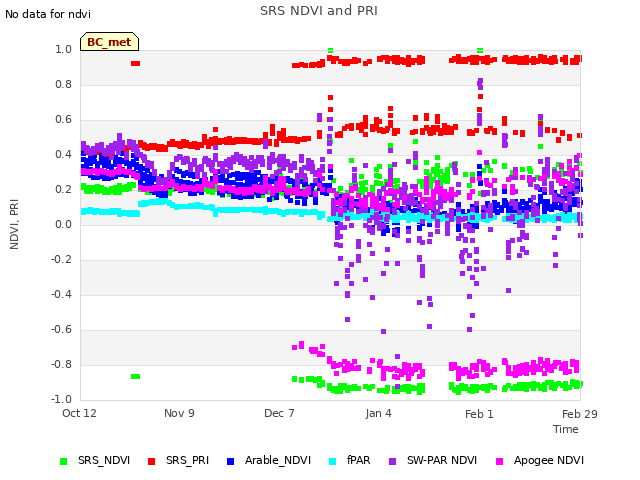
Task: Click the -0.4 y-axis tick label
Action: click(x=61, y=294)
